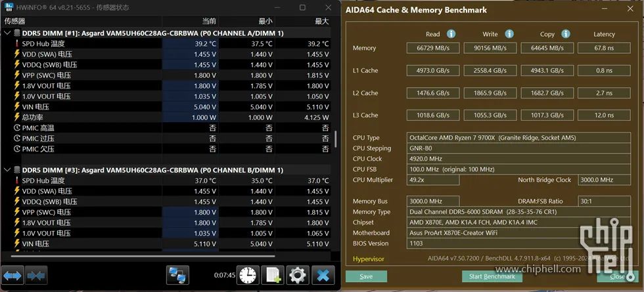Click the Motherboard Asus ProArt X870E-Creator WiFi field
The image size is (644, 292).
click(518, 232)
